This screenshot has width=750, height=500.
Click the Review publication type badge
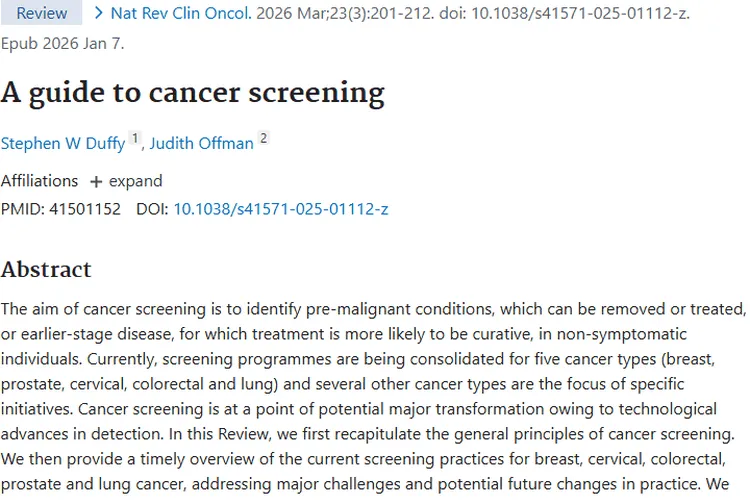pos(41,13)
